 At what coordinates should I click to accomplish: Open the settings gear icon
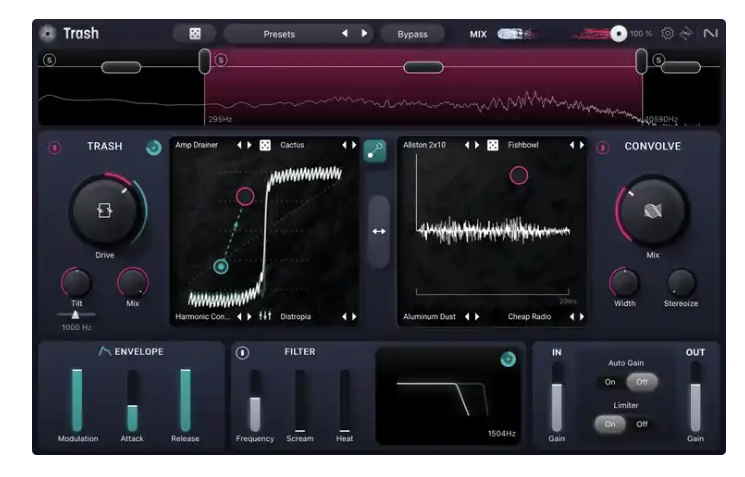[x=668, y=33]
